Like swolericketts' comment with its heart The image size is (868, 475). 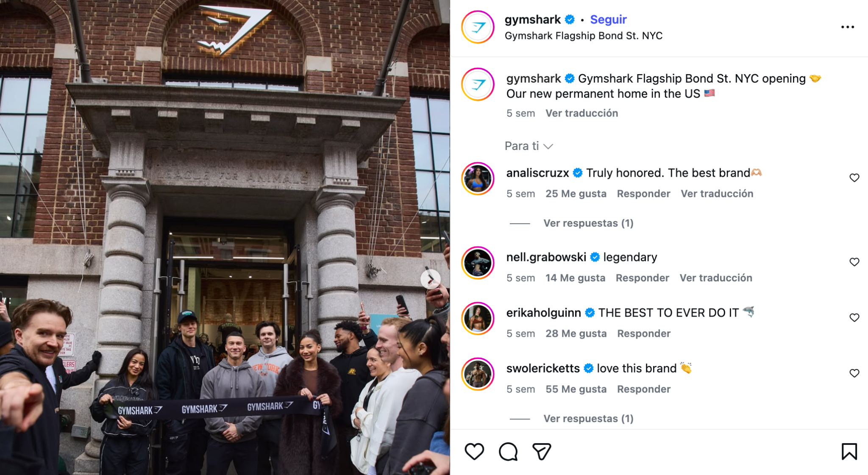pos(854,373)
